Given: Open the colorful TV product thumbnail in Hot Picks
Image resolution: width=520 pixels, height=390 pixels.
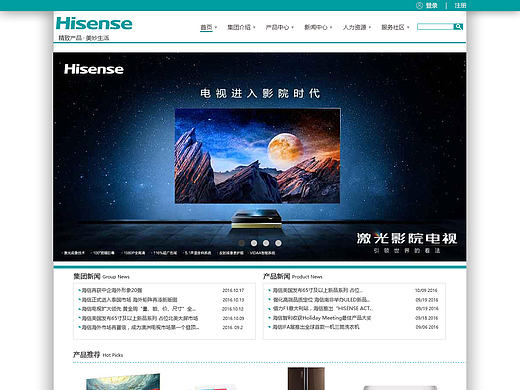Looking at the screenshot, I should coord(123,382).
